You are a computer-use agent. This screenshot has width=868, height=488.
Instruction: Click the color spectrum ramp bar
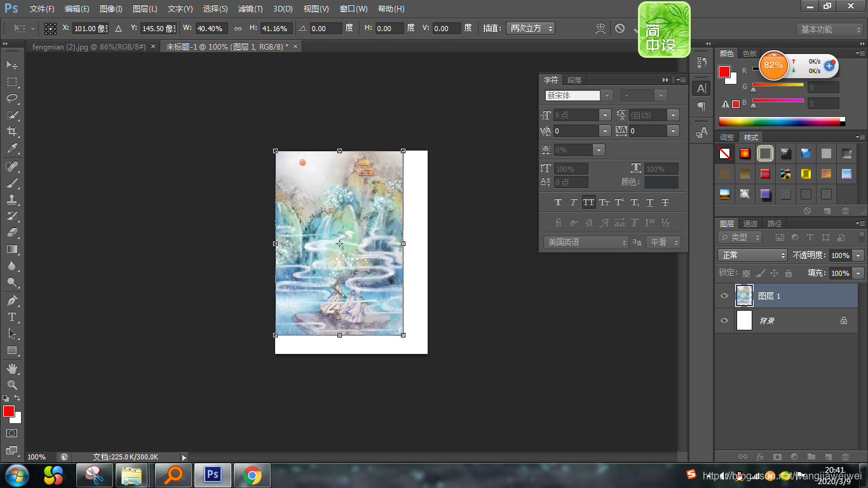[779, 121]
